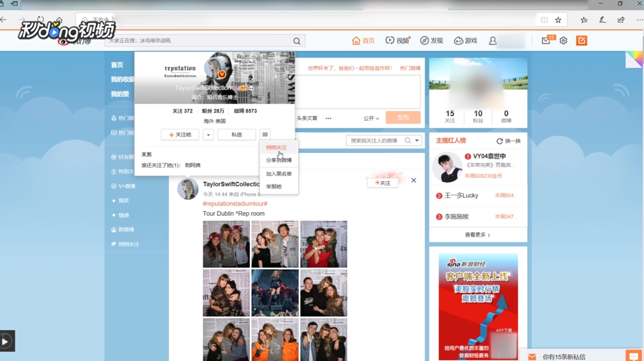Click 热门微博 link above composer
Image resolution: width=644 pixels, height=361 pixels.
(410, 68)
